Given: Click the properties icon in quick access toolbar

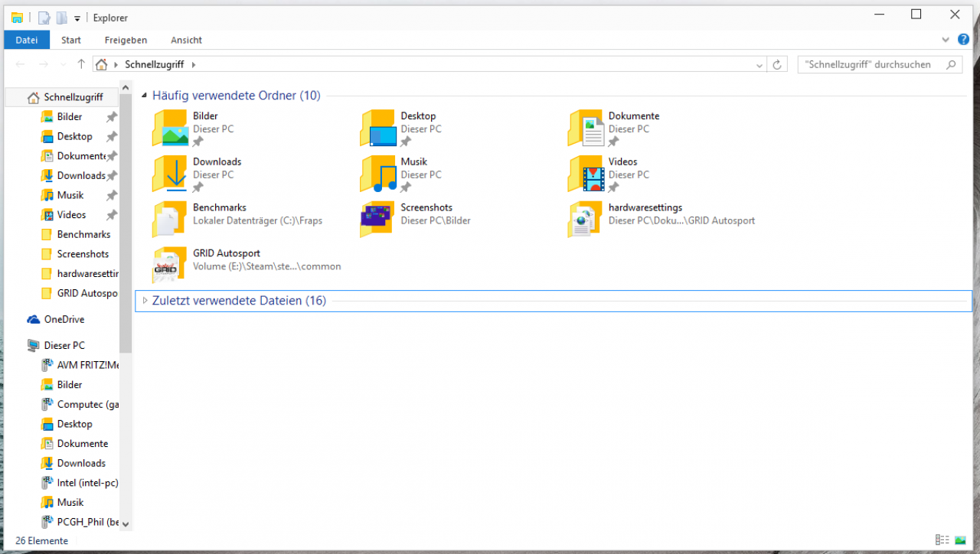Looking at the screenshot, I should (44, 18).
